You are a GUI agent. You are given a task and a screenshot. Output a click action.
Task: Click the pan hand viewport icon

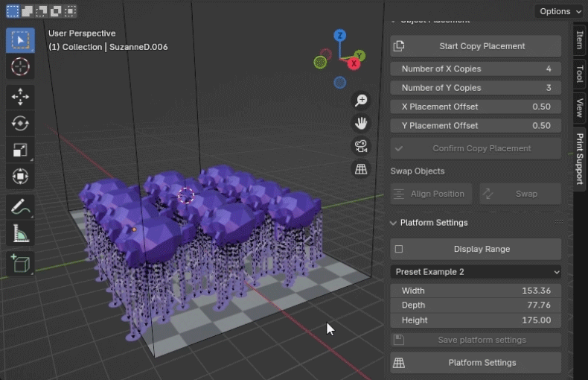pos(361,123)
